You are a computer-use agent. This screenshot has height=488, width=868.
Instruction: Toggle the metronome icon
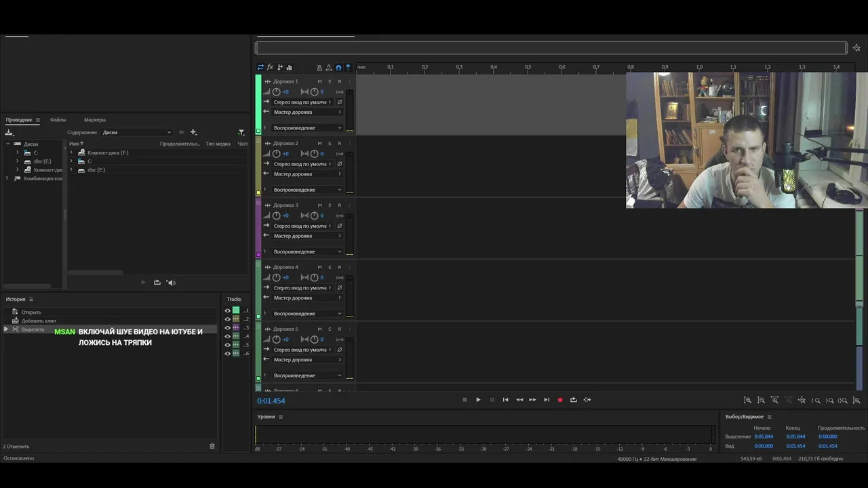coord(319,67)
